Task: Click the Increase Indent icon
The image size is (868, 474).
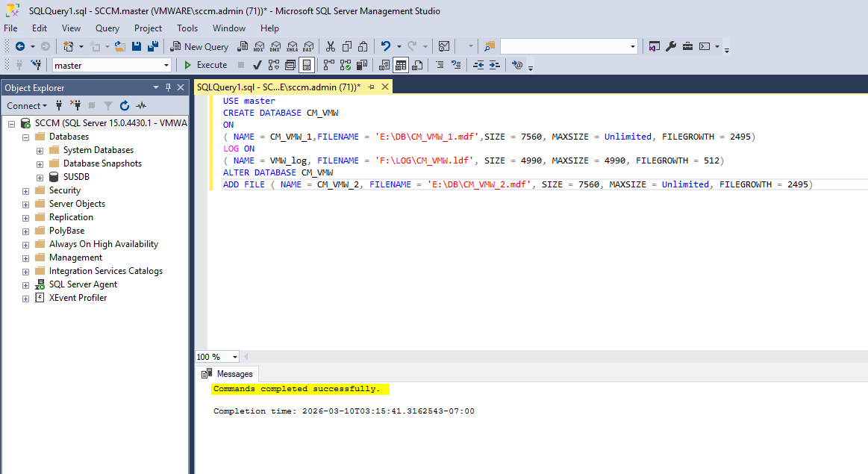Action: click(x=494, y=65)
